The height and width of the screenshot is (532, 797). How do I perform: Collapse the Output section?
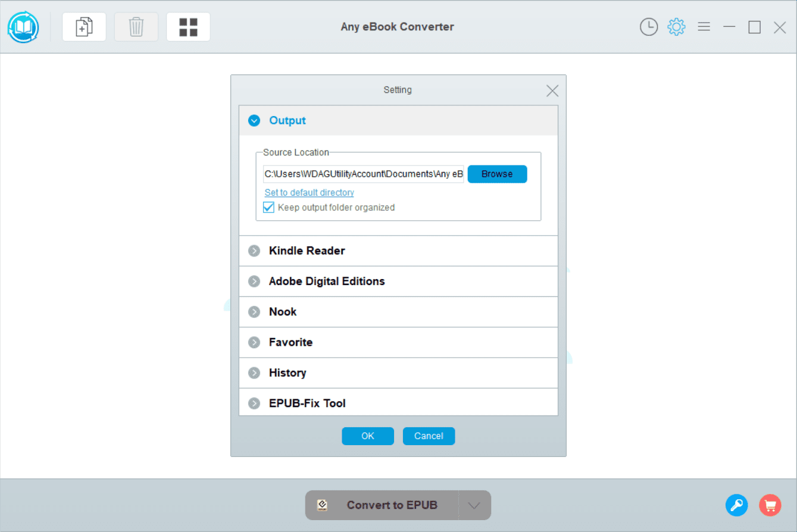tap(254, 121)
